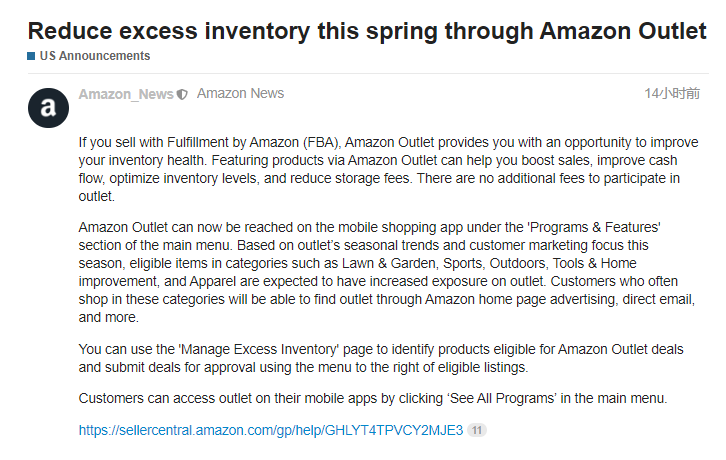Click the Amazon News display name
The image size is (726, 460).
click(240, 94)
